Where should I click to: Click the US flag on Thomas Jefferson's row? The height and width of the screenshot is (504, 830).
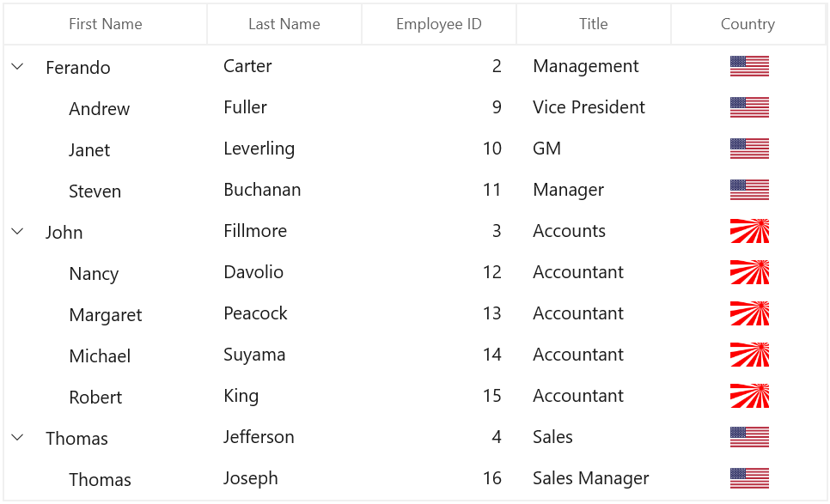[x=748, y=437]
